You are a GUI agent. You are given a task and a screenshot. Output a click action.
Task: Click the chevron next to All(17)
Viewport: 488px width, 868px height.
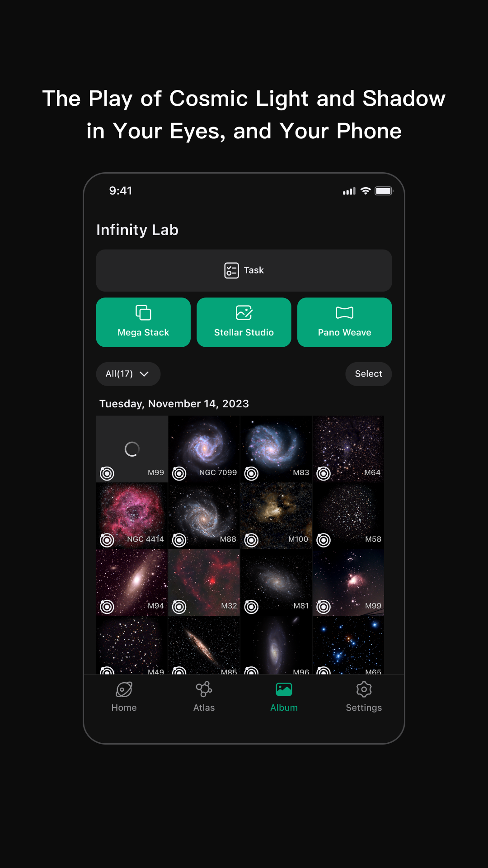pos(144,374)
